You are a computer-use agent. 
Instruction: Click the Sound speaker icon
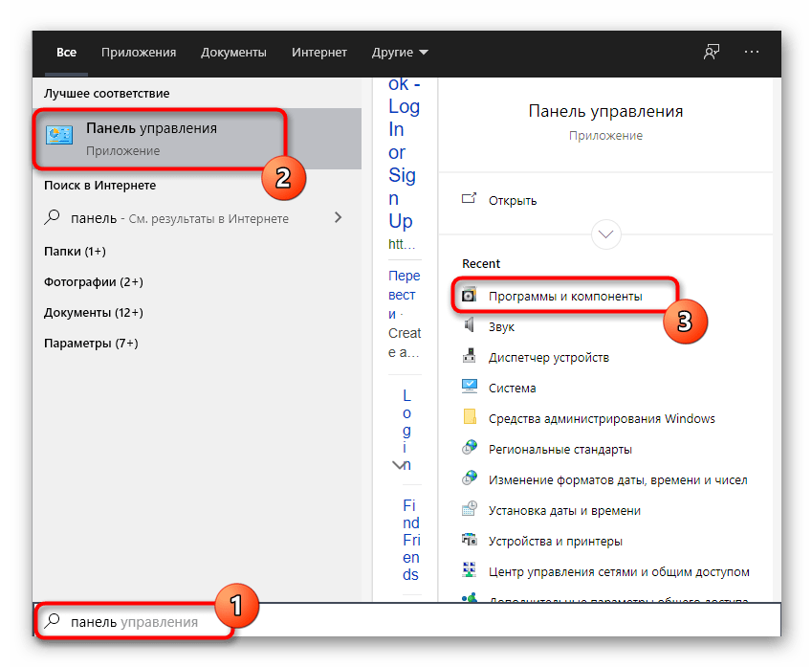(469, 326)
